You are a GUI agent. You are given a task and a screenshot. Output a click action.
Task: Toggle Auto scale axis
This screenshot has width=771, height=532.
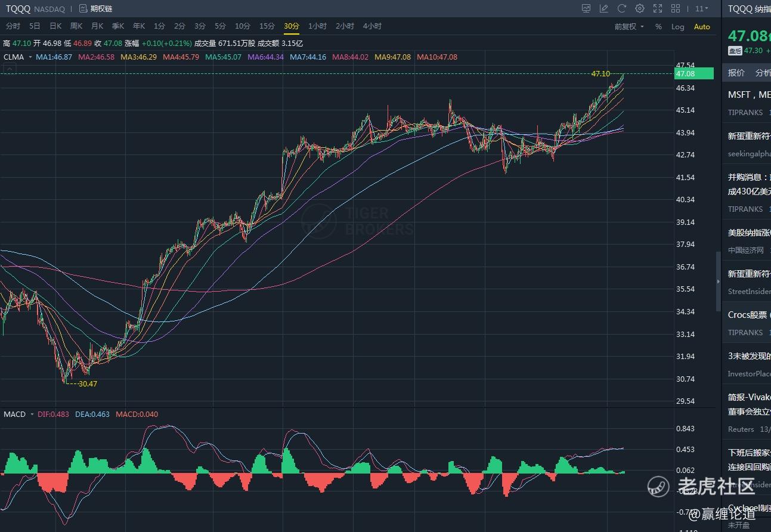702,27
